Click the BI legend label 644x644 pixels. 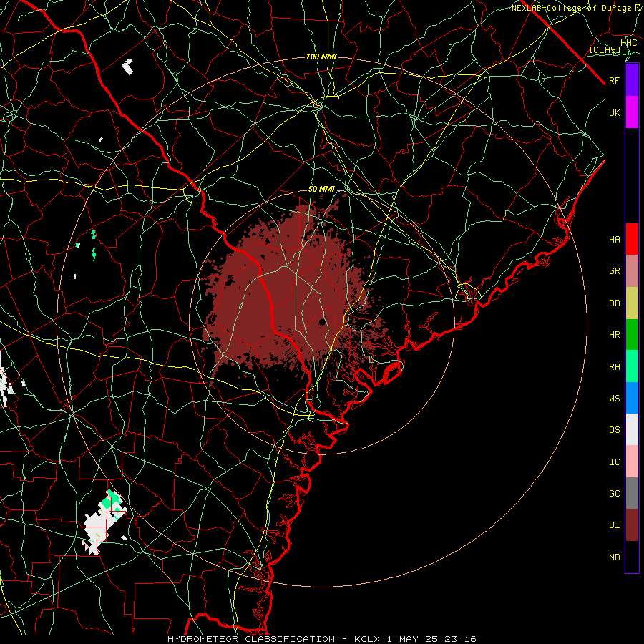614,525
